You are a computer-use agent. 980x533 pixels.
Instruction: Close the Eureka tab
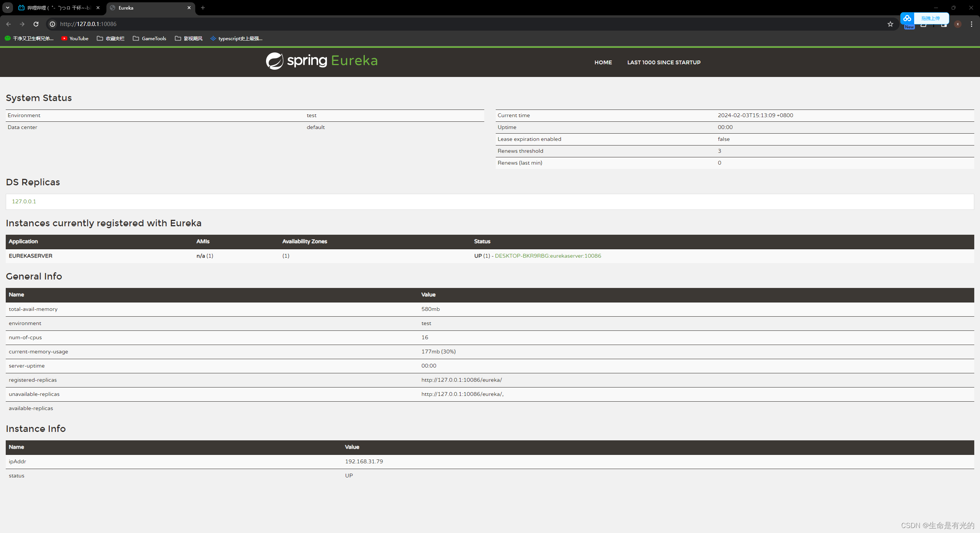(x=189, y=8)
